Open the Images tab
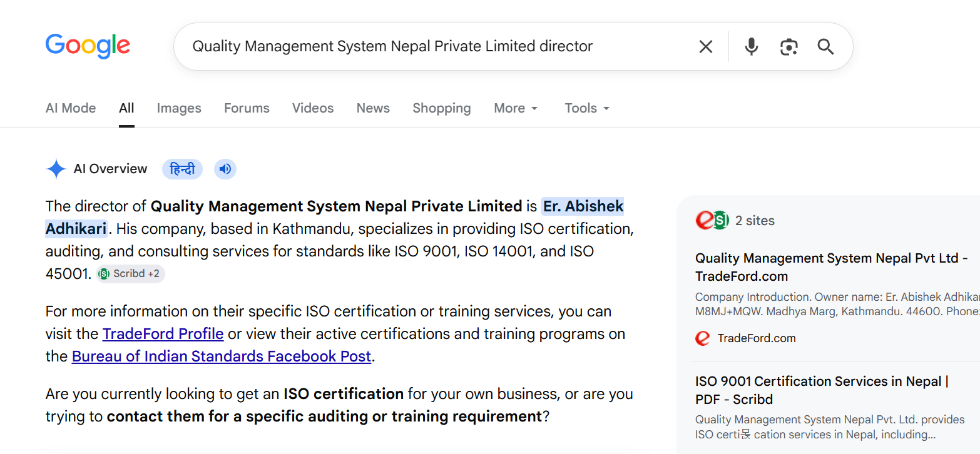 tap(179, 108)
